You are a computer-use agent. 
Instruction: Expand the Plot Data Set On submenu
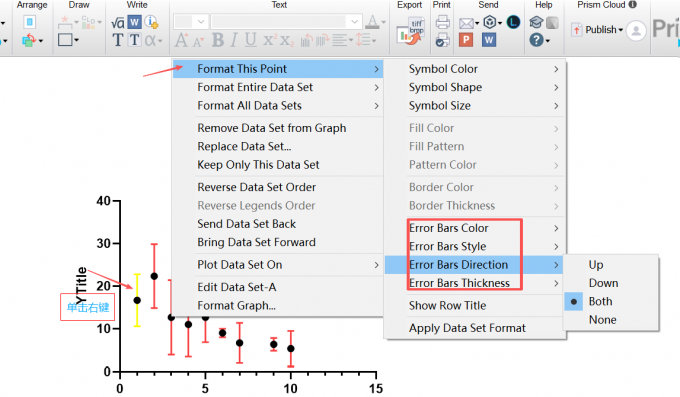376,265
